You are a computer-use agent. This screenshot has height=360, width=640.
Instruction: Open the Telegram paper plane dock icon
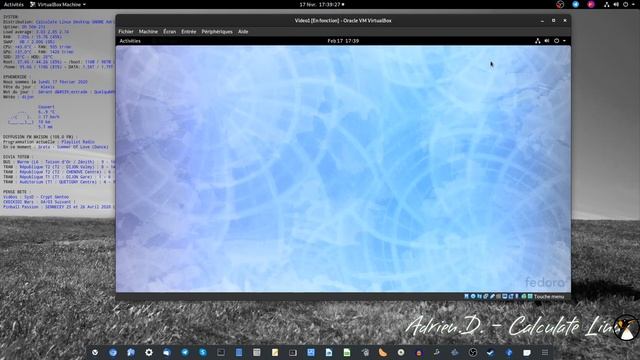click(x=185, y=353)
